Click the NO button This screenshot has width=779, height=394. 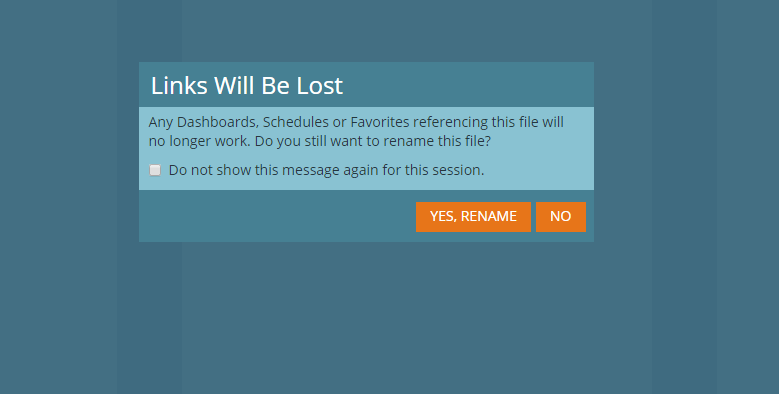(x=560, y=217)
